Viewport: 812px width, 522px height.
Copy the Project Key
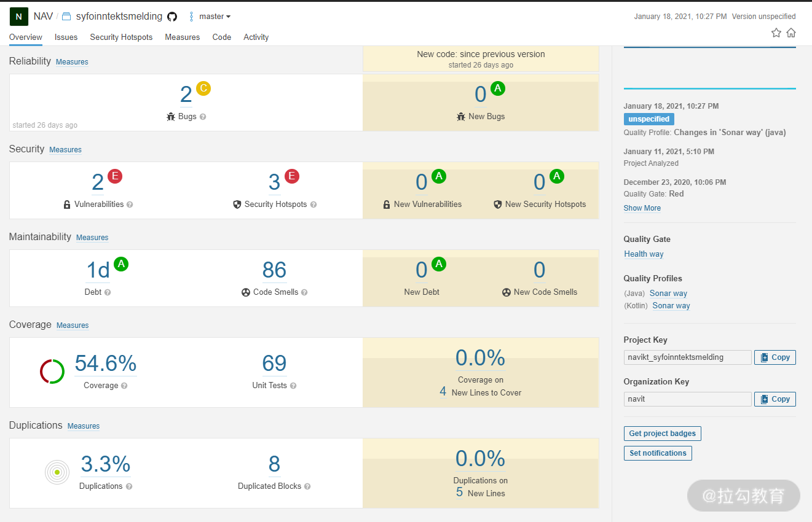pyautogui.click(x=775, y=357)
